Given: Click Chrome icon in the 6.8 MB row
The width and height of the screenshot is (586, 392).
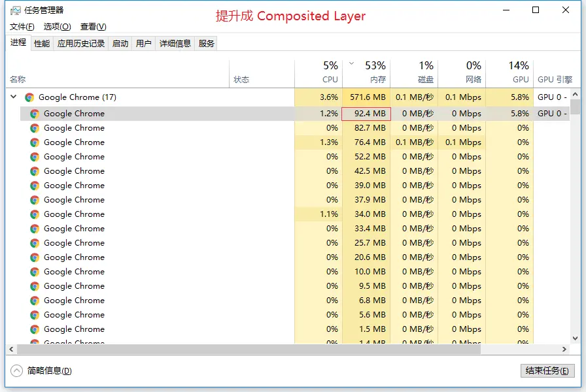Looking at the screenshot, I should pyautogui.click(x=35, y=301).
